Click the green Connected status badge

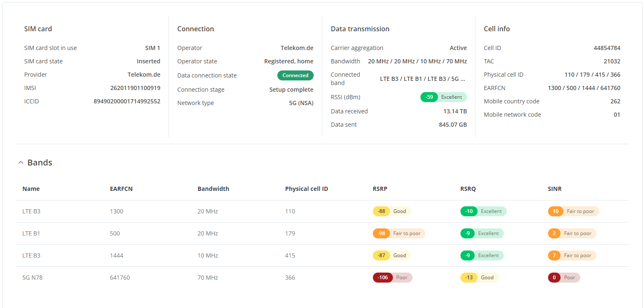pyautogui.click(x=295, y=75)
